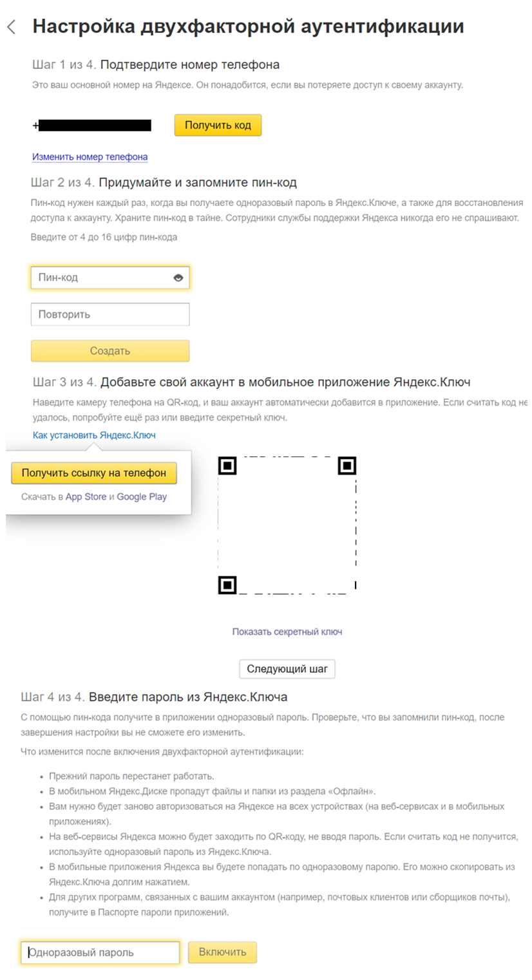
Task: Open the App Store download link
Action: tap(86, 497)
